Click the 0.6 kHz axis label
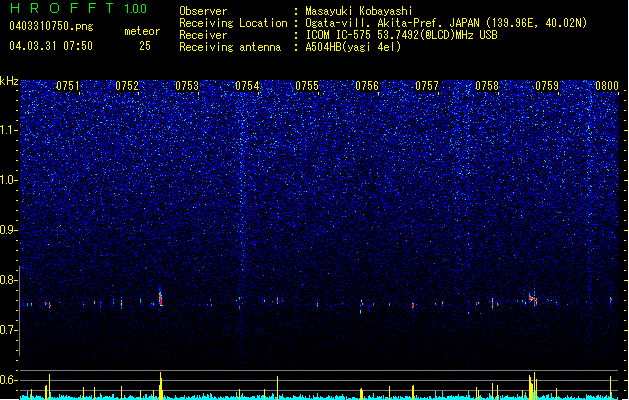Screen dimensions: 629x400 [x=8, y=380]
